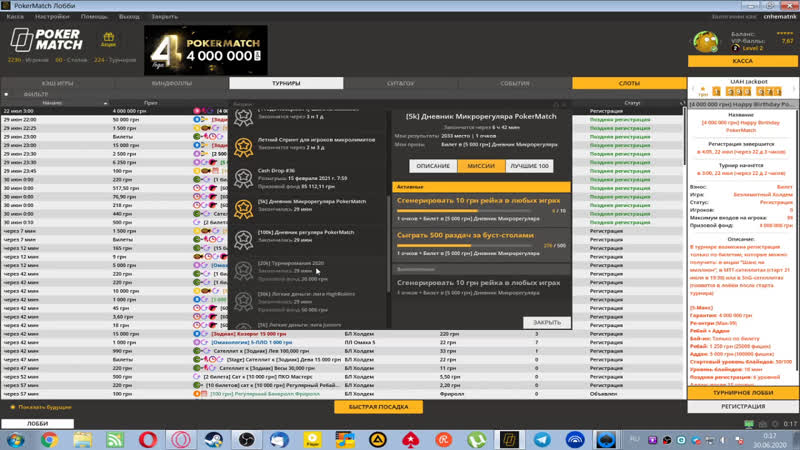
Task: Open the Касса menu
Action: [15, 16]
